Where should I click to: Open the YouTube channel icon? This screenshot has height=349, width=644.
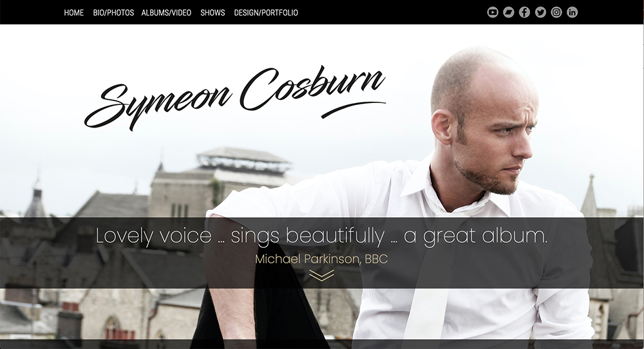pos(493,12)
